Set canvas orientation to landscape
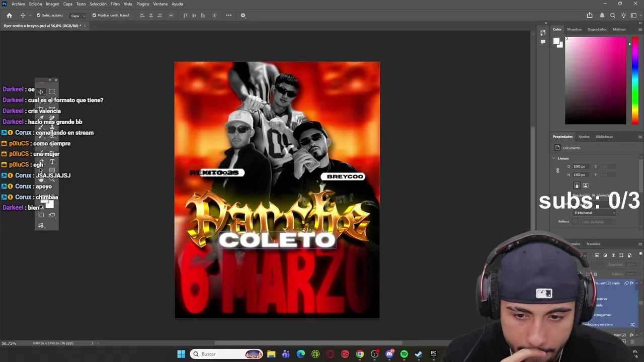This screenshot has height=362, width=644. click(x=586, y=186)
